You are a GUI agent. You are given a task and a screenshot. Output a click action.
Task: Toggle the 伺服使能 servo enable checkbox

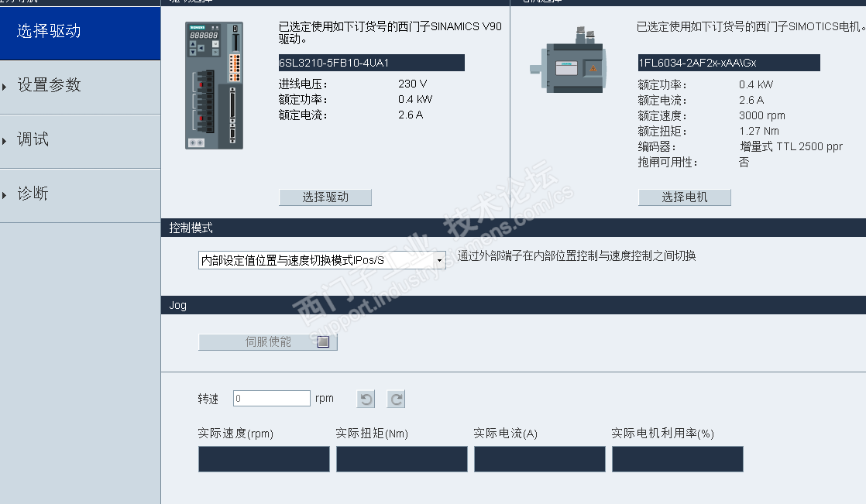(323, 341)
